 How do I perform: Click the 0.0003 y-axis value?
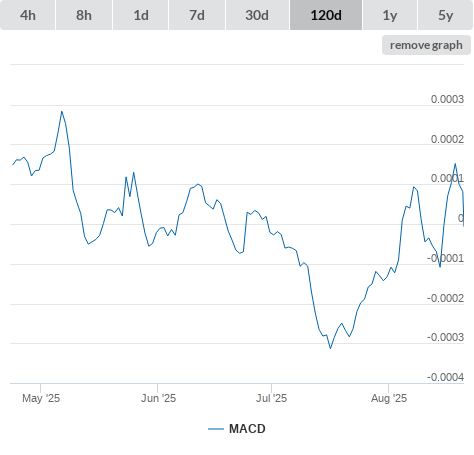[x=447, y=99]
